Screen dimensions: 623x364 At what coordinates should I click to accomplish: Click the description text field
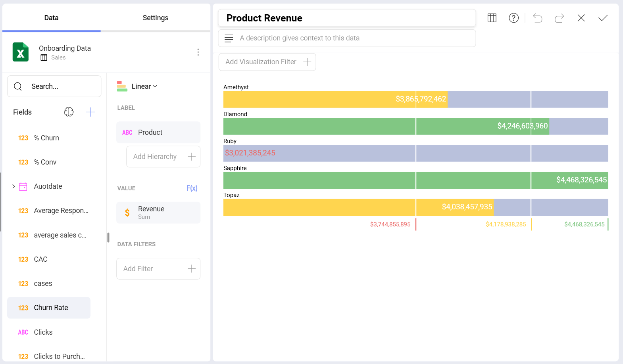[x=347, y=38]
